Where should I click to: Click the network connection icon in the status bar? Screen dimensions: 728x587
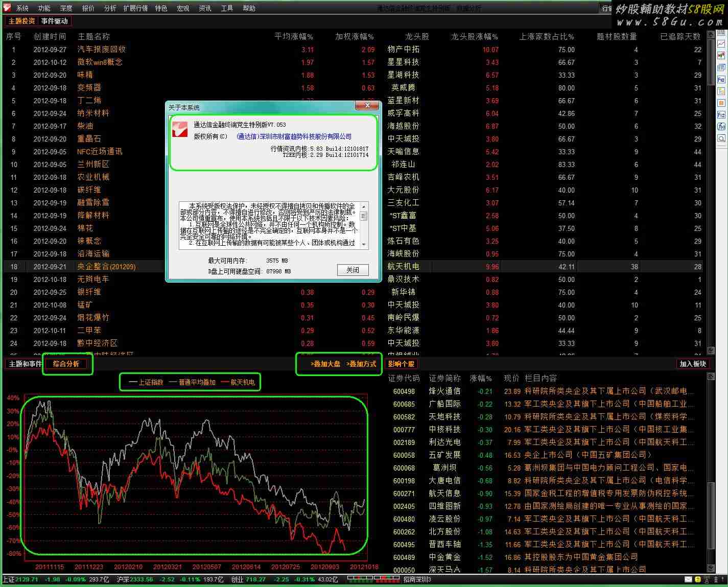point(707,579)
